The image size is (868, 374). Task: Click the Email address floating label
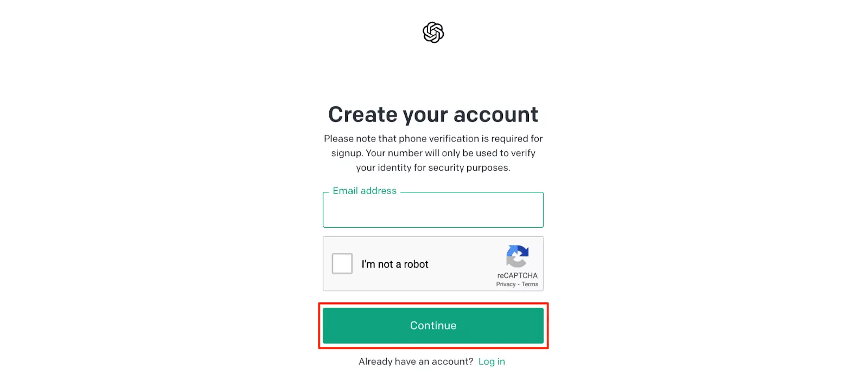tap(365, 191)
